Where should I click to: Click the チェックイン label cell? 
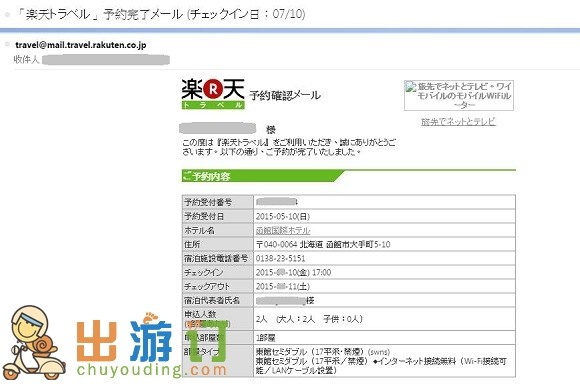218,272
